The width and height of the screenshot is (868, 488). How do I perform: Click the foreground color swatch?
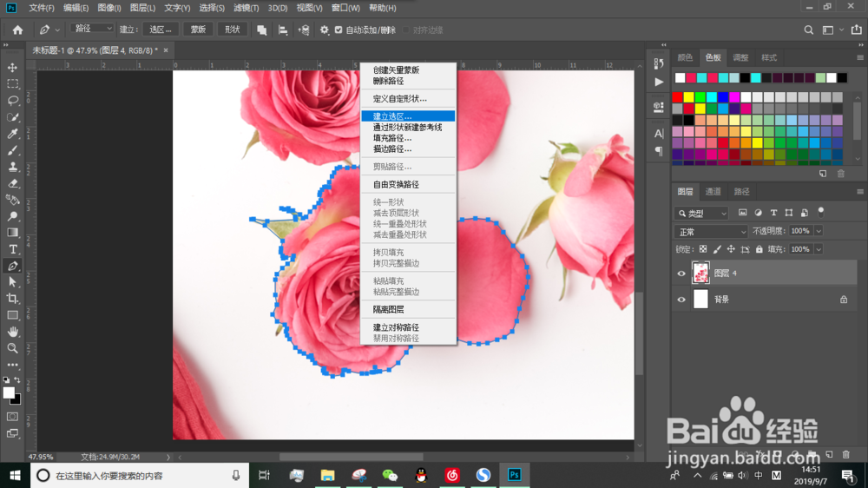point(9,392)
